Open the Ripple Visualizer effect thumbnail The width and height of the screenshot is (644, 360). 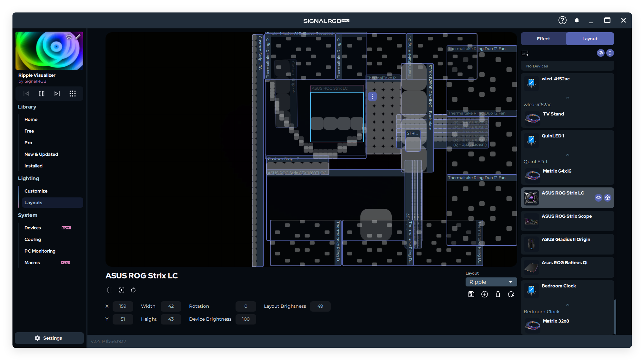coord(49,51)
